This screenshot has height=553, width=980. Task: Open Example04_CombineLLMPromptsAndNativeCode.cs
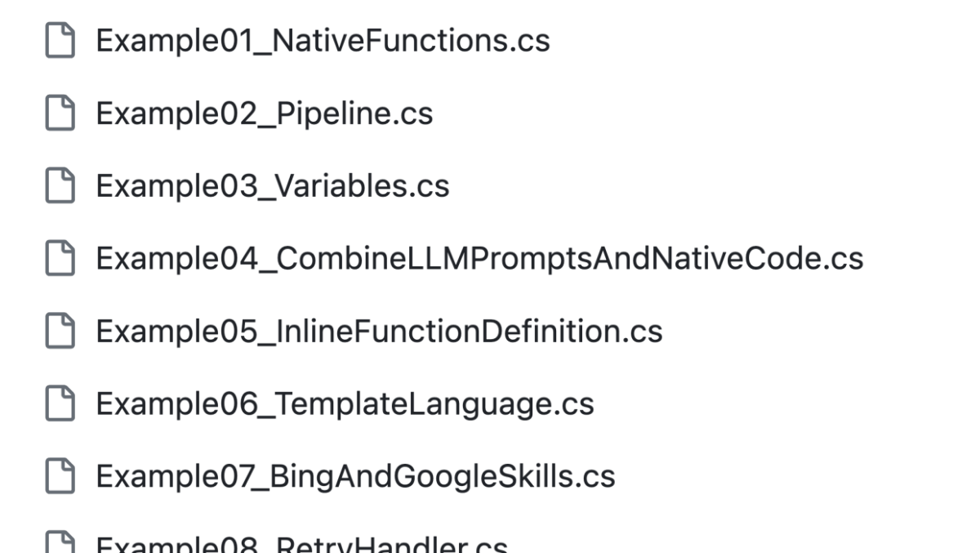click(x=478, y=258)
